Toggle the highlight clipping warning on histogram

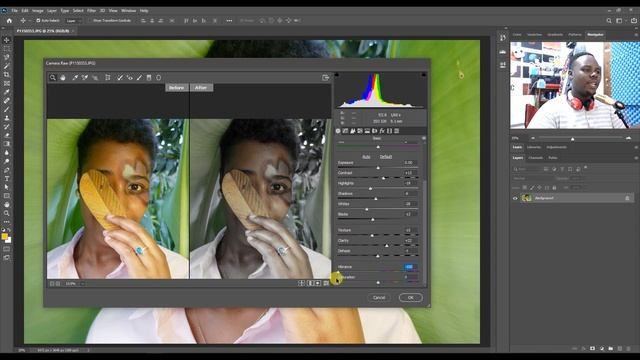pos(424,75)
